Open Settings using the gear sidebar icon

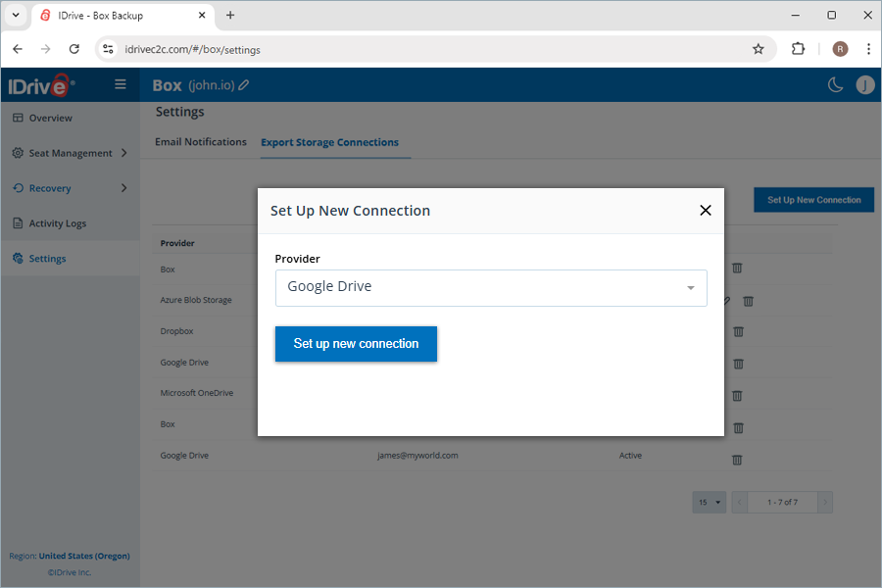coord(17,258)
